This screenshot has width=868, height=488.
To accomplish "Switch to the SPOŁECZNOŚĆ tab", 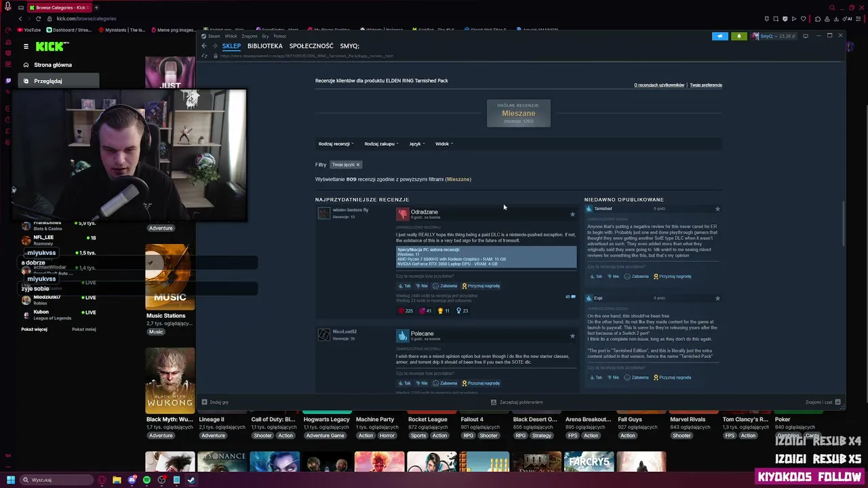I will pyautogui.click(x=311, y=46).
